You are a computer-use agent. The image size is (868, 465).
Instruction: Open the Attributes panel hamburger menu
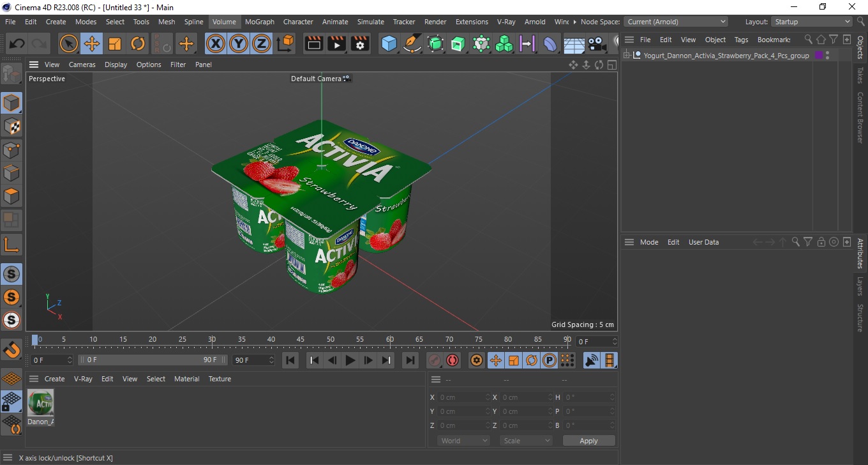[629, 242]
